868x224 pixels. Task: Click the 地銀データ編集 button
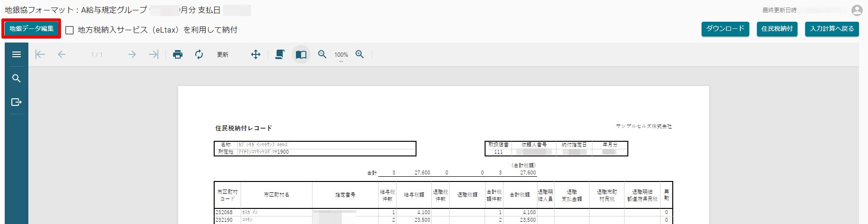click(x=32, y=29)
